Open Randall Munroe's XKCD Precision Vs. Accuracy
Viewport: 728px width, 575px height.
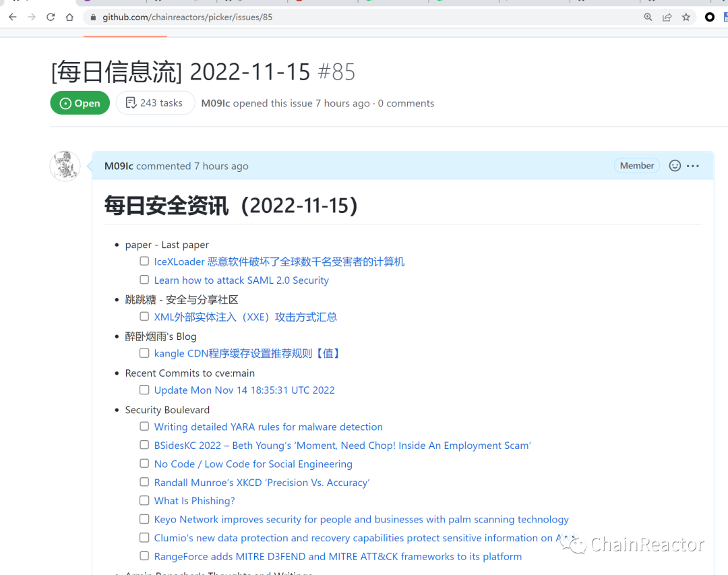262,483
